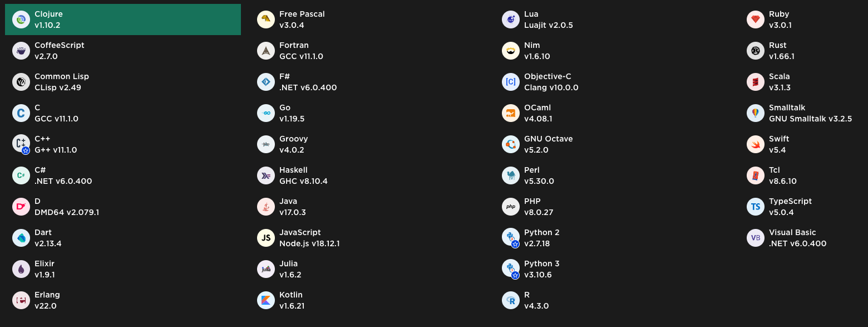Select the Rust gear logo icon
The height and width of the screenshot is (327, 868).
point(756,51)
